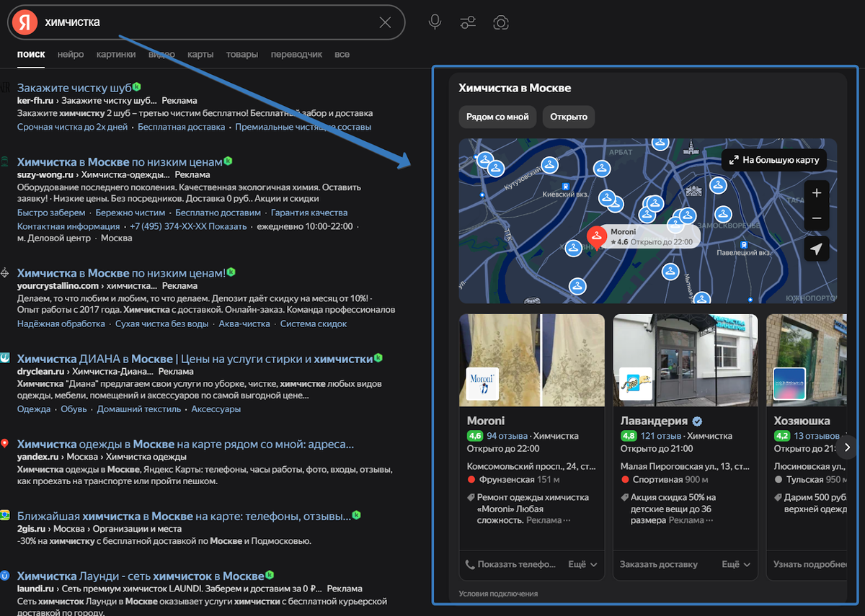Click Контактная информация sitelink
This screenshot has width=865, height=616.
pyautogui.click(x=68, y=226)
